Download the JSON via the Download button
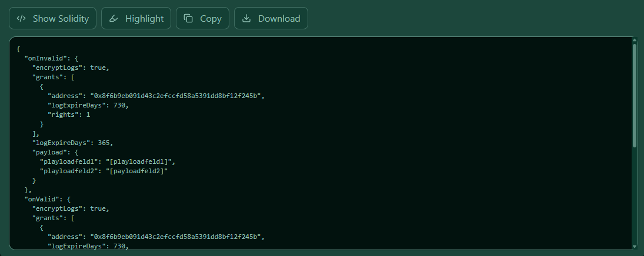This screenshot has width=644, height=256. pos(271,18)
